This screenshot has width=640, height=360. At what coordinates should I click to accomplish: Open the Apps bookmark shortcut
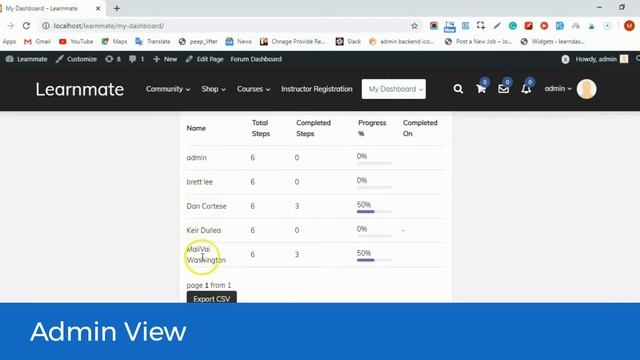click(x=9, y=42)
